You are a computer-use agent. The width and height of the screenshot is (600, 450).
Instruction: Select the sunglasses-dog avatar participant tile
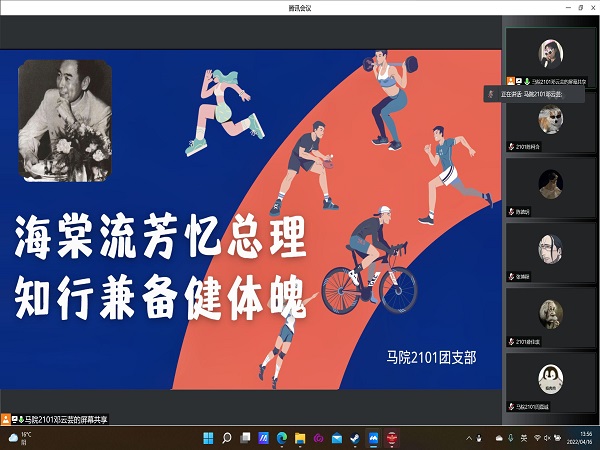click(551, 119)
